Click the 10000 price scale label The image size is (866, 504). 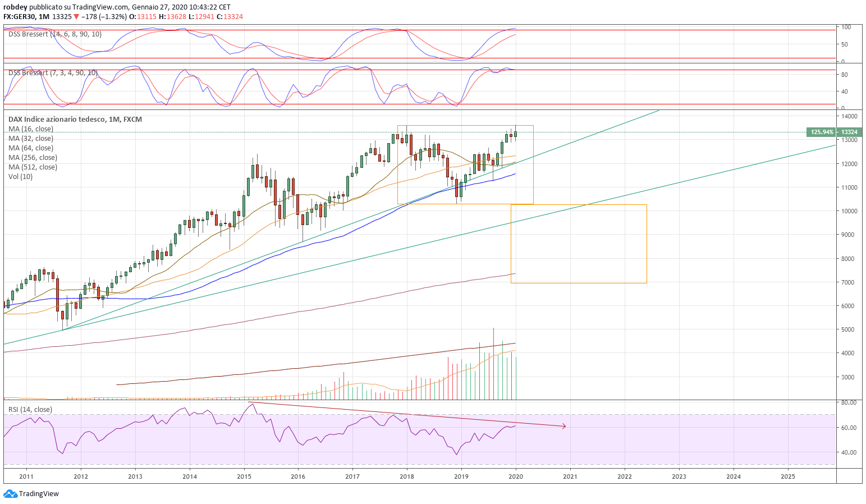pyautogui.click(x=849, y=211)
